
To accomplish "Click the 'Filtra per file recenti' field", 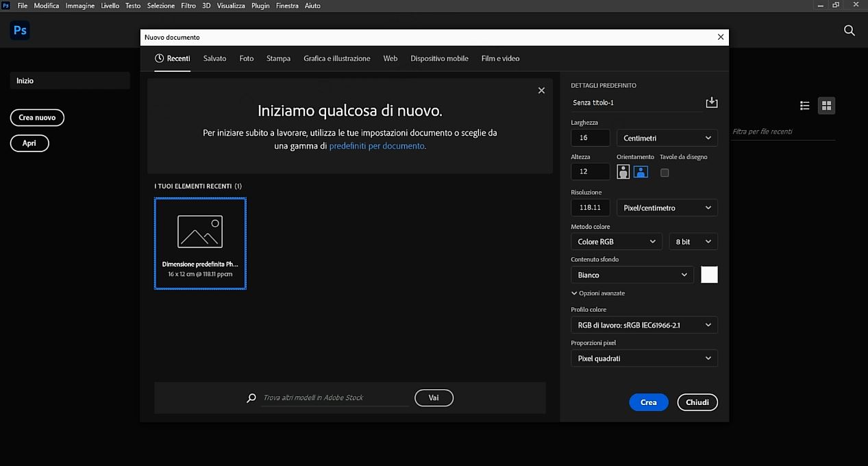I will tap(783, 132).
